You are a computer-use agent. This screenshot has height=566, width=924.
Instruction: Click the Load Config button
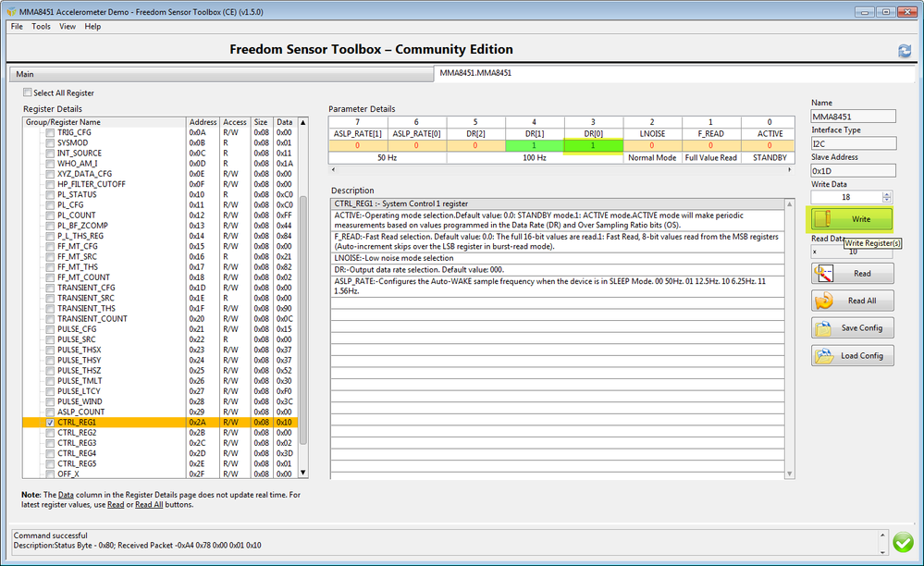tap(852, 356)
